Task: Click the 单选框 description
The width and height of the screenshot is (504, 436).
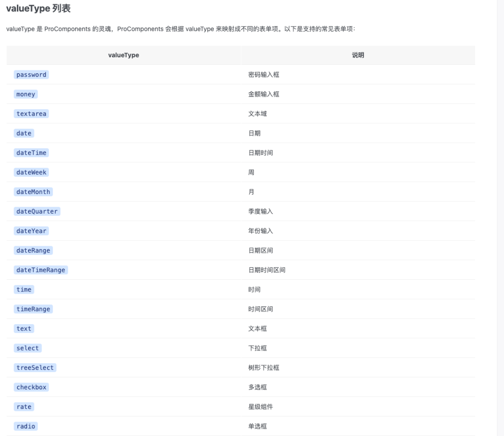Action: click(258, 426)
